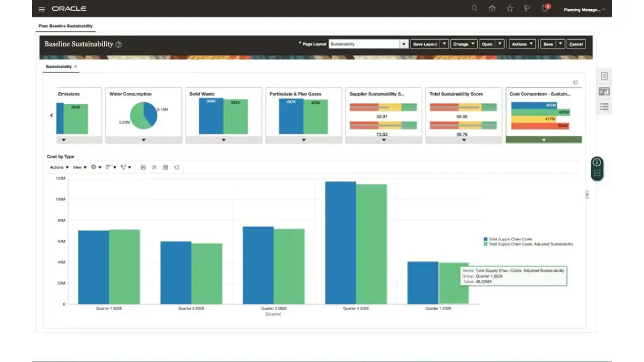The image size is (644, 362).
Task: Expand the Emissions tile arrow
Action: [x=64, y=140]
